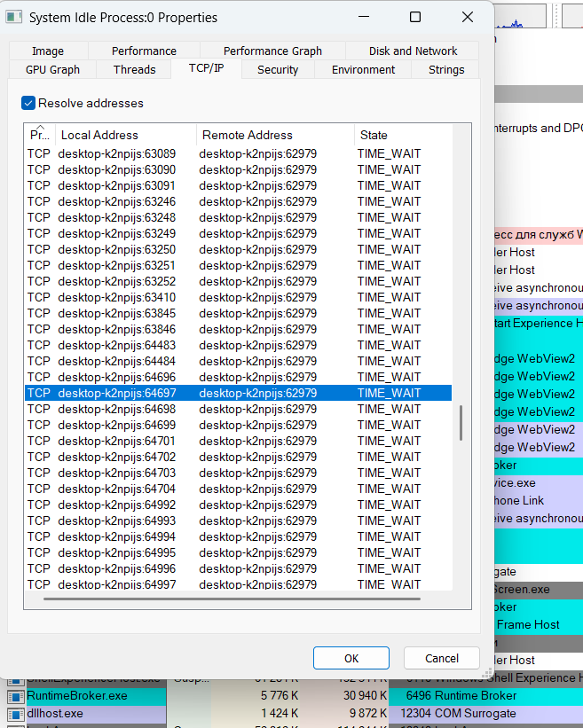Select connection row with local port 64701
The width and height of the screenshot is (583, 728).
coord(239,441)
